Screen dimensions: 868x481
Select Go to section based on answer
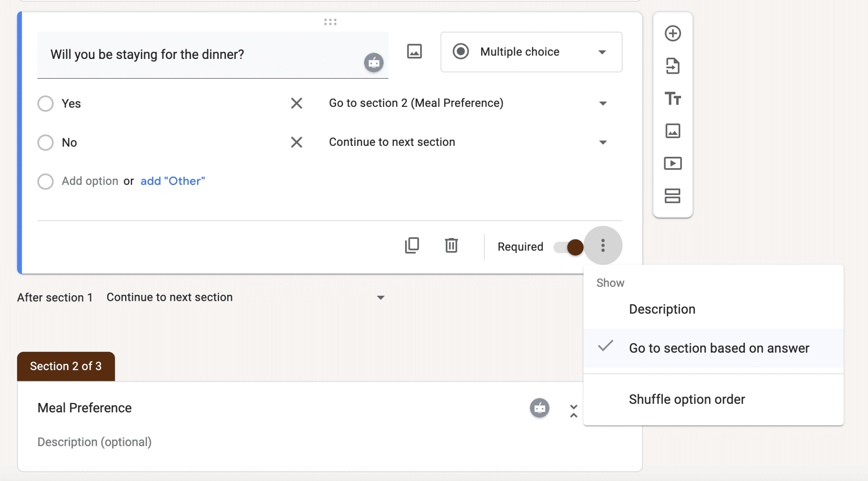[x=718, y=348]
